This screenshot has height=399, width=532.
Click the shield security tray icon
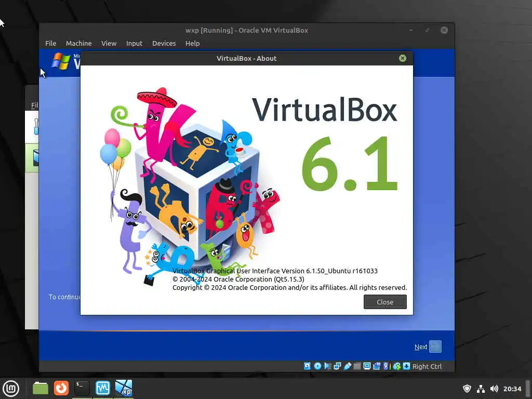point(467,389)
